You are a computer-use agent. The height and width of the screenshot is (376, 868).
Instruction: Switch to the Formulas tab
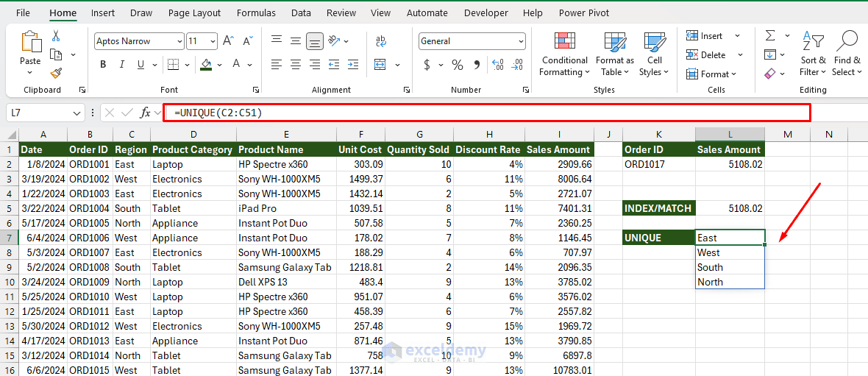256,13
